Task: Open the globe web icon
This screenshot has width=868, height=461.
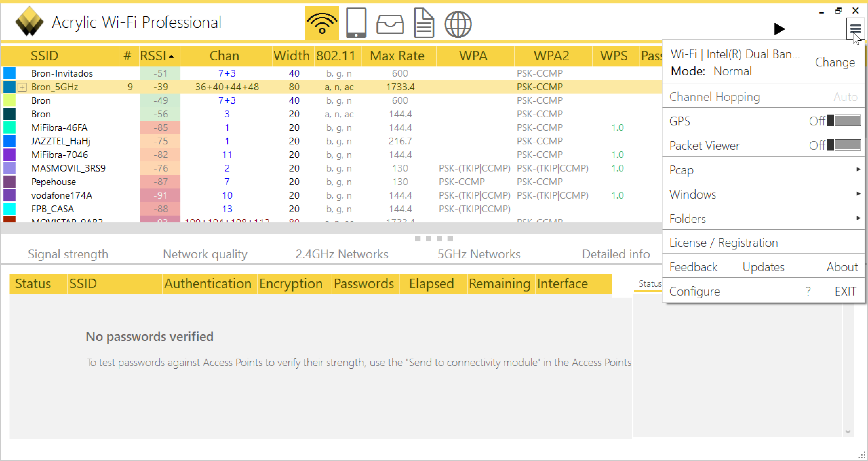Action: tap(458, 24)
